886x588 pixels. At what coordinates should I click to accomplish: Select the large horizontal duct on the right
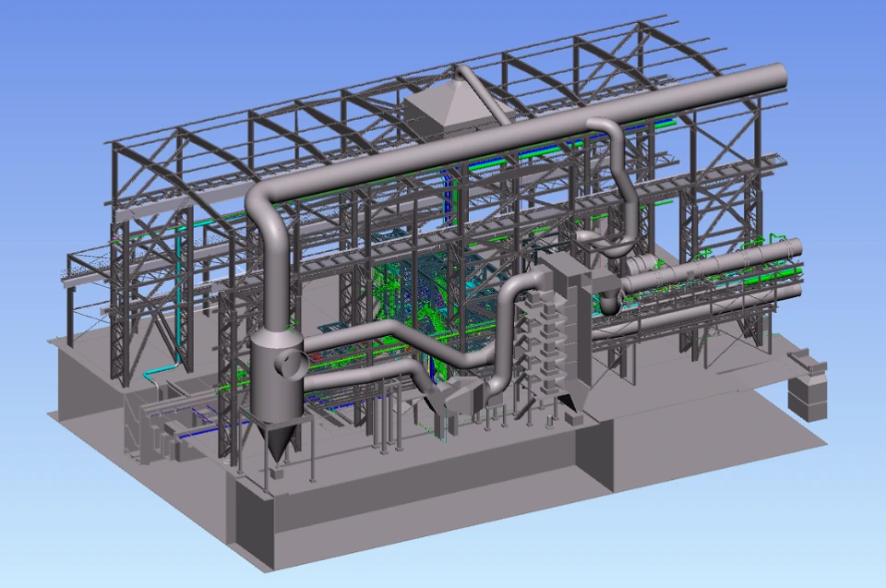(x=729, y=277)
